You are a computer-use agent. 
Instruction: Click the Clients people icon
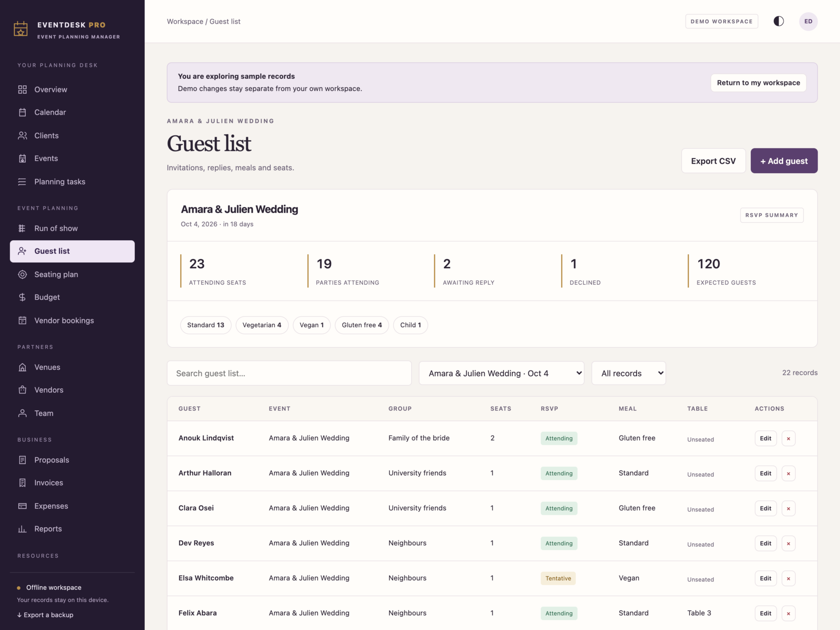[22, 136]
